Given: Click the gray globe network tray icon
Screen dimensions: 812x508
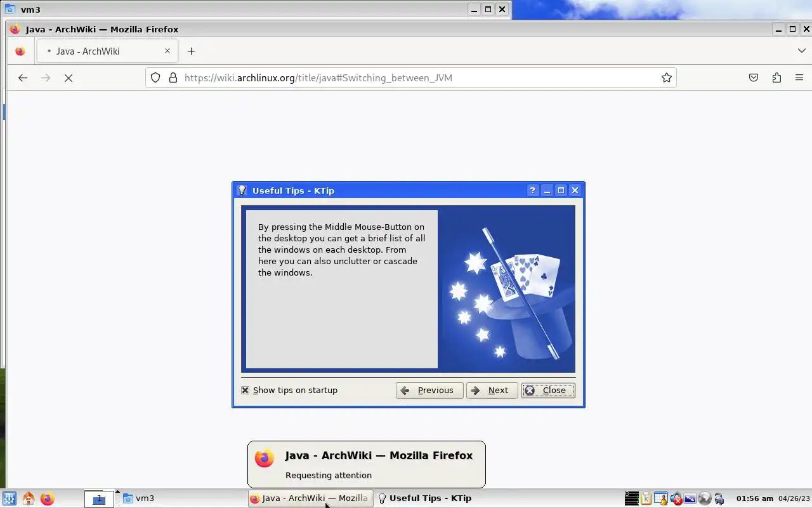Looking at the screenshot, I should tap(704, 498).
